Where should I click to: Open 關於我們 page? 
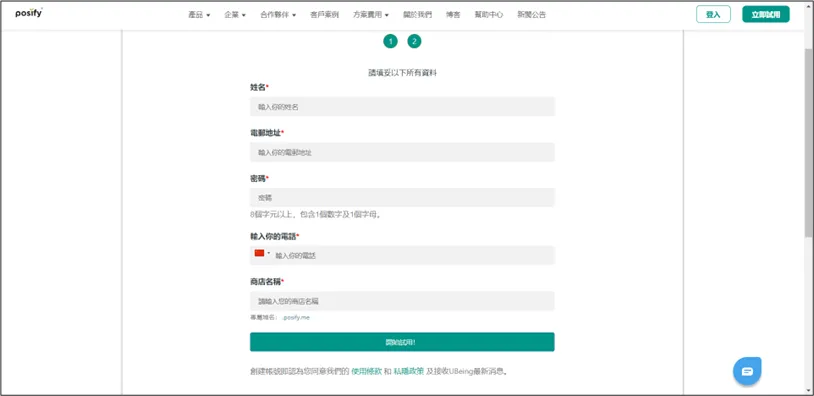tap(417, 15)
